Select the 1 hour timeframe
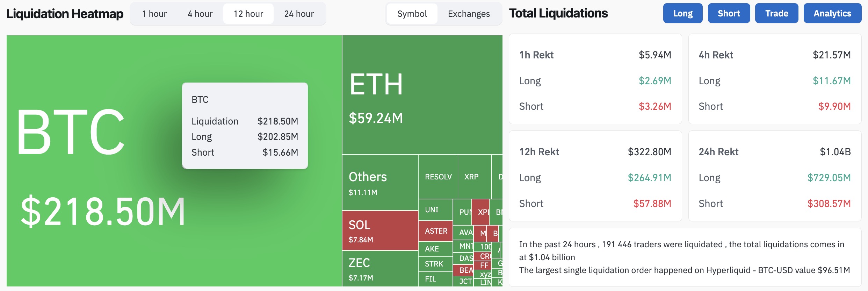The width and height of the screenshot is (868, 291). [x=154, y=14]
